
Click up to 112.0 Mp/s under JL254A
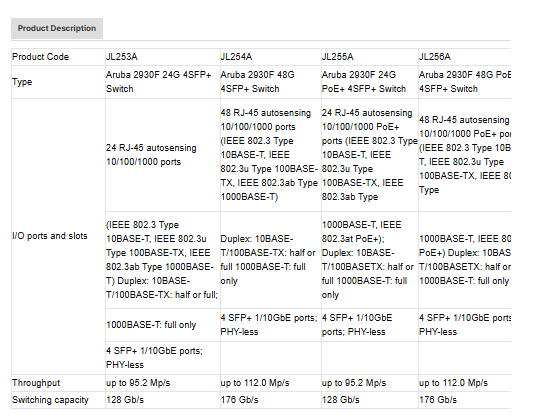pos(255,383)
